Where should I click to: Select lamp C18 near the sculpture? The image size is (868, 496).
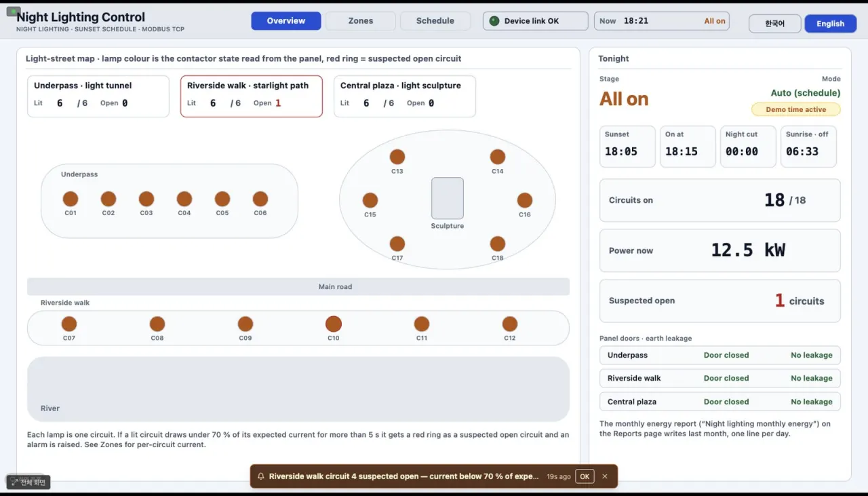498,244
